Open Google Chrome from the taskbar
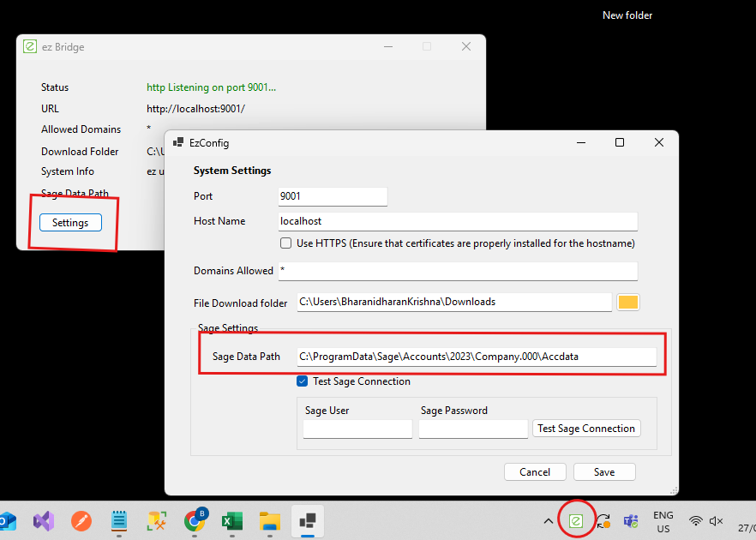This screenshot has width=756, height=540. pyautogui.click(x=195, y=521)
